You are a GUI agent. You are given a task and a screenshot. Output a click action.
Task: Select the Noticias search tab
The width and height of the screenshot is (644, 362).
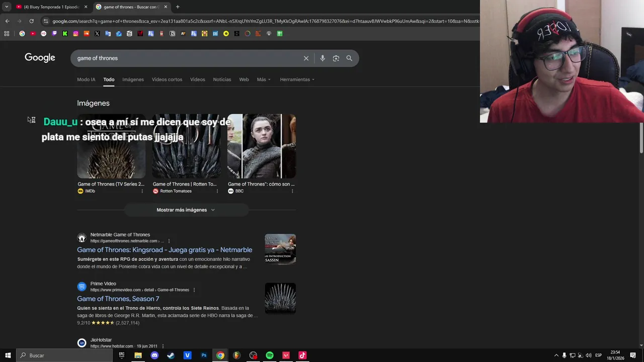click(222, 79)
